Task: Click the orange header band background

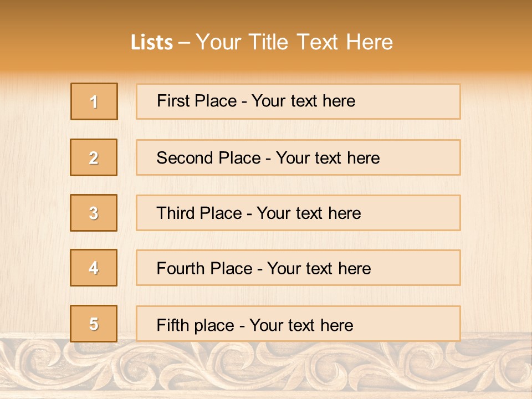Action: point(471,33)
